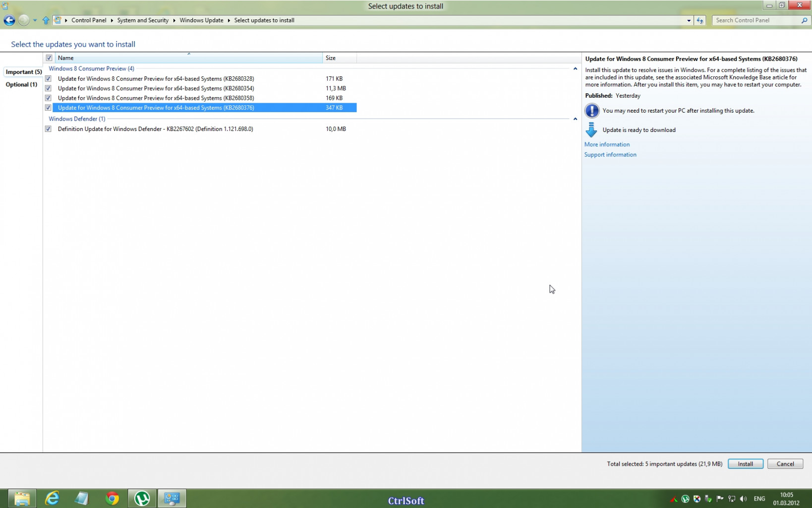Click the 10,0 MB size value
The height and width of the screenshot is (508, 812).
[x=336, y=129]
